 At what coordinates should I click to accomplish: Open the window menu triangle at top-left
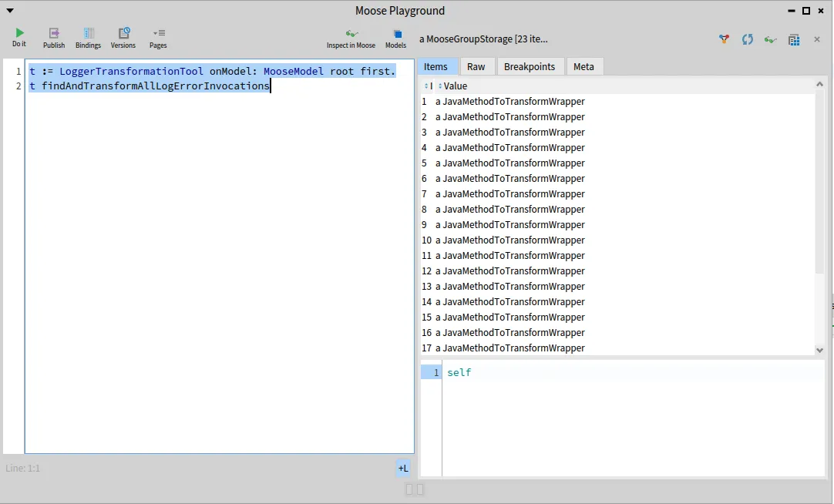(x=10, y=10)
